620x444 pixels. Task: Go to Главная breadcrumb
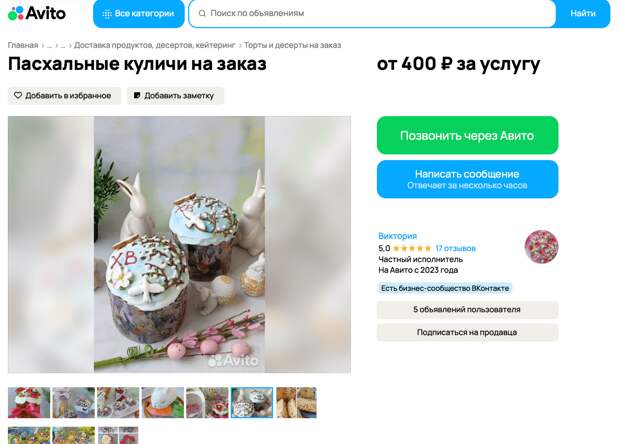pos(23,45)
